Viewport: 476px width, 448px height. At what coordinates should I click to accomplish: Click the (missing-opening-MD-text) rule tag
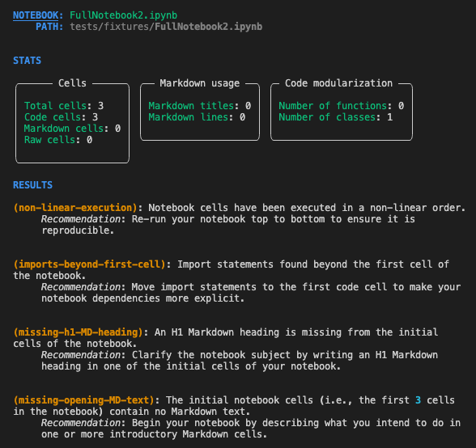point(83,400)
